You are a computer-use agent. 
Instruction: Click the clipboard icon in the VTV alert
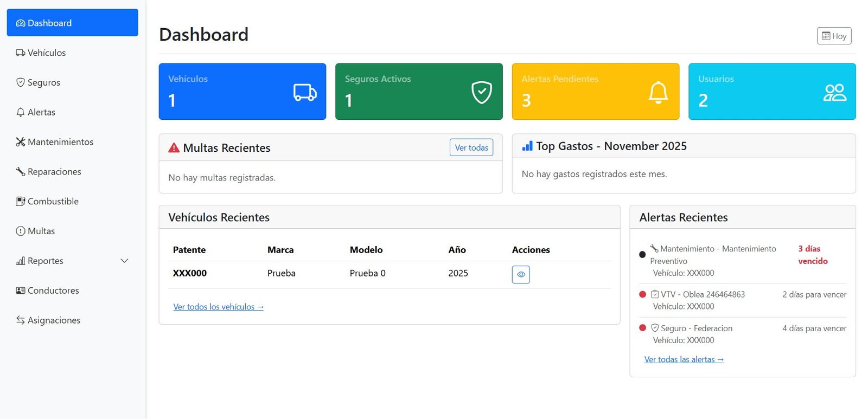(x=655, y=294)
